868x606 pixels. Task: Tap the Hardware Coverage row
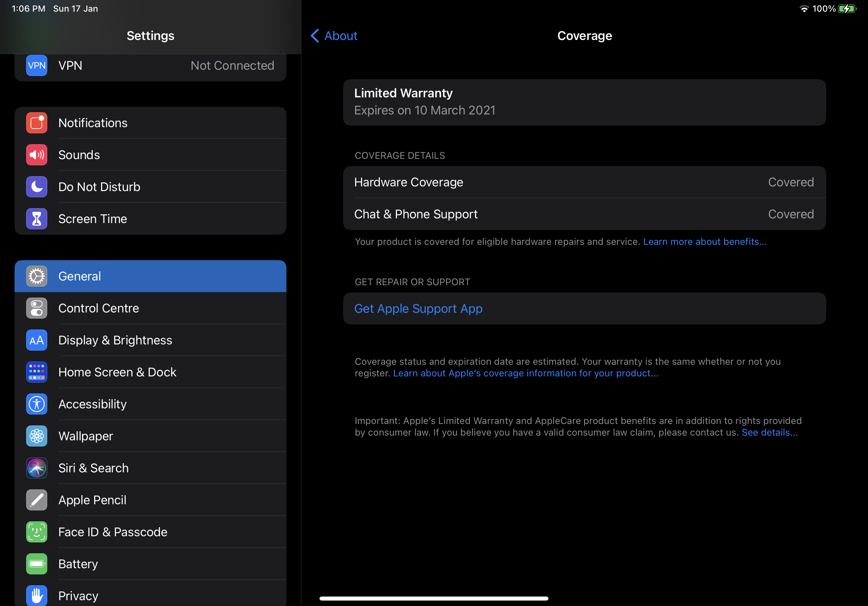pos(584,182)
